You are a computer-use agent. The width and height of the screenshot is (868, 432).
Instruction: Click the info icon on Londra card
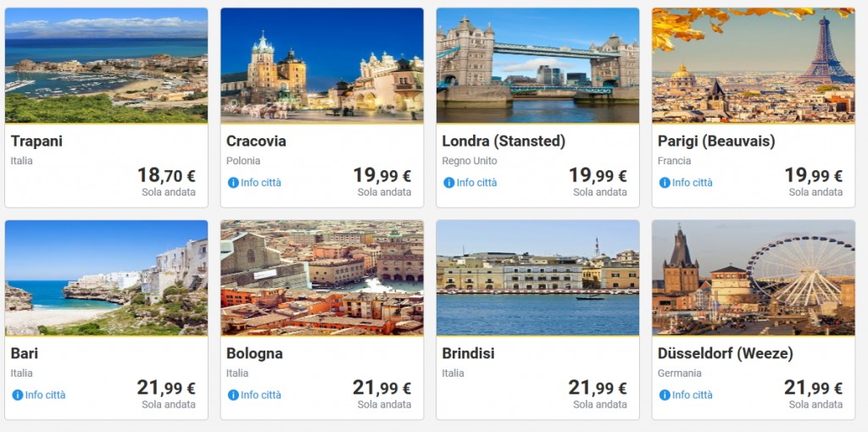tap(449, 183)
